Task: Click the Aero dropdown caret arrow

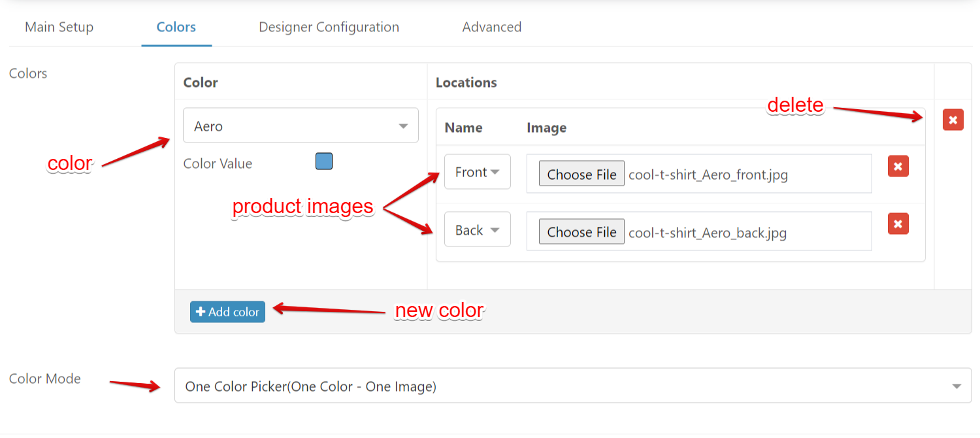Action: [x=403, y=126]
